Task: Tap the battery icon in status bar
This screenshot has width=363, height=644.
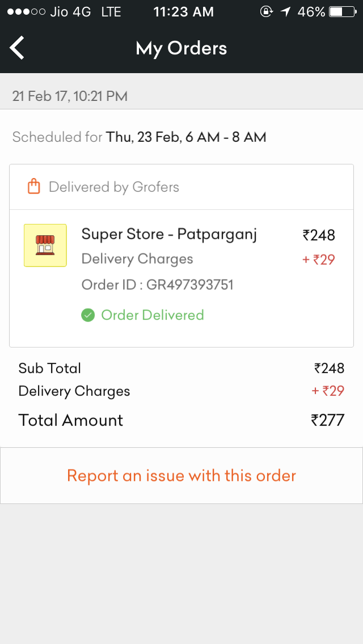Action: click(x=343, y=12)
